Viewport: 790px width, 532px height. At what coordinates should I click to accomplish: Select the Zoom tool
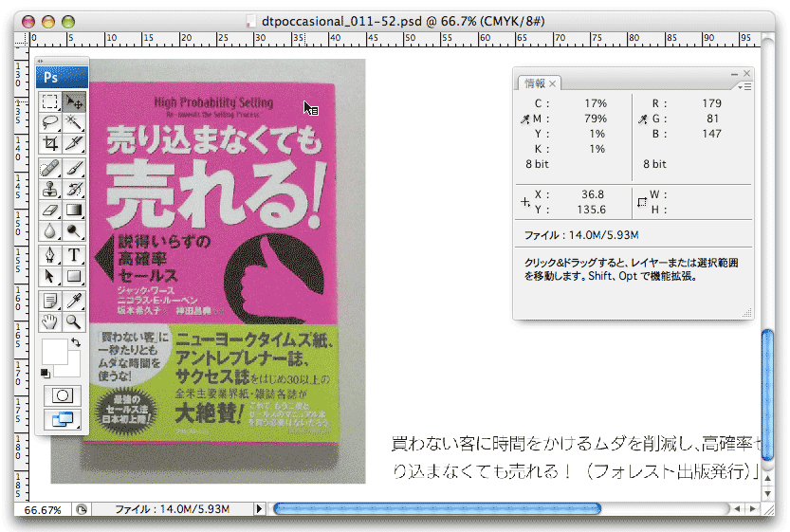click(x=74, y=321)
